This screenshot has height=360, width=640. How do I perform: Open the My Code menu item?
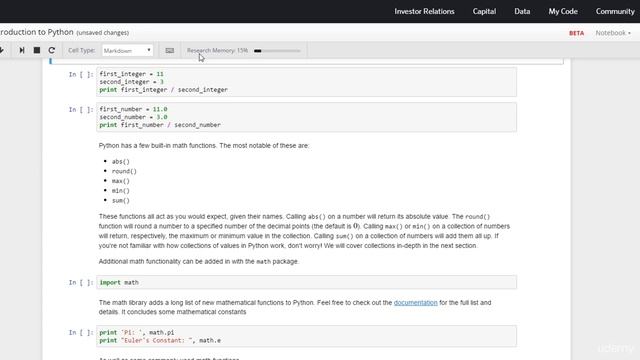point(563,11)
